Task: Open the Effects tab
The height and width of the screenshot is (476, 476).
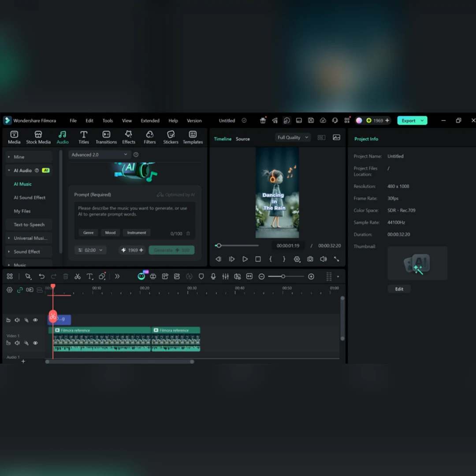Action: (x=128, y=137)
